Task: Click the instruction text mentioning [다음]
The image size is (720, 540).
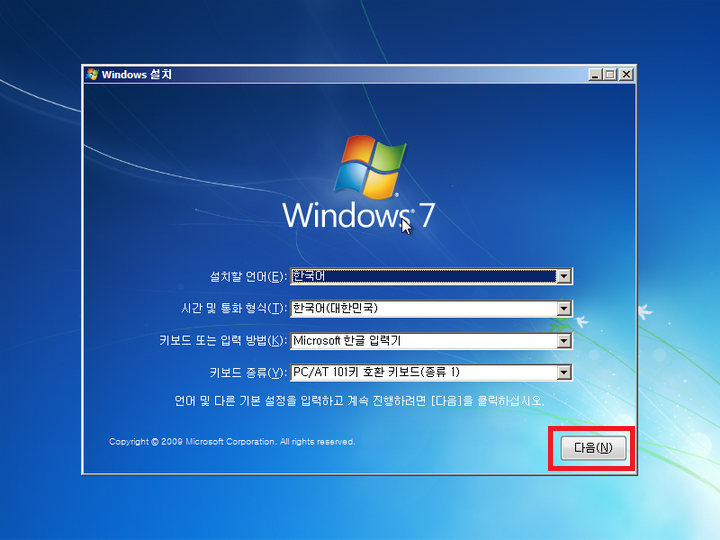Action: coord(359,401)
